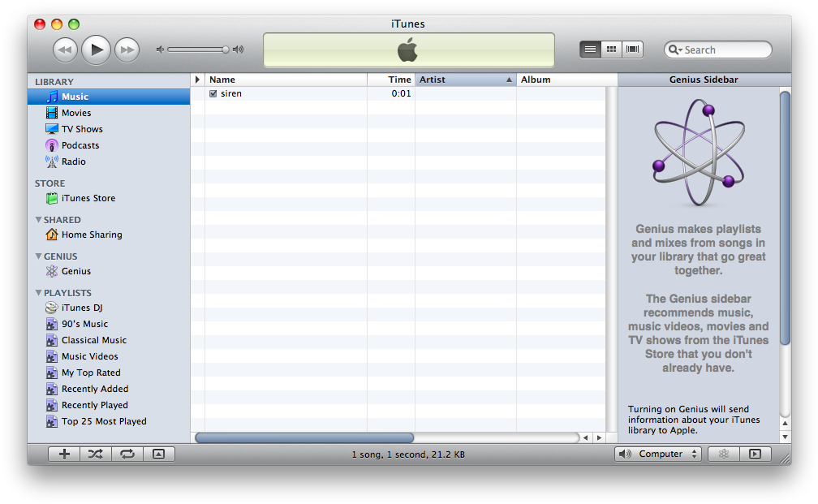This screenshot has height=504, width=818.
Task: Hide the Genius Sidebar
Action: click(x=755, y=454)
